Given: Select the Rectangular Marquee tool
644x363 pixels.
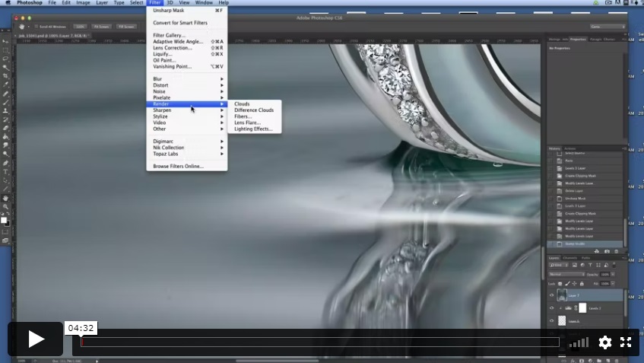Looking at the screenshot, I should [5, 50].
